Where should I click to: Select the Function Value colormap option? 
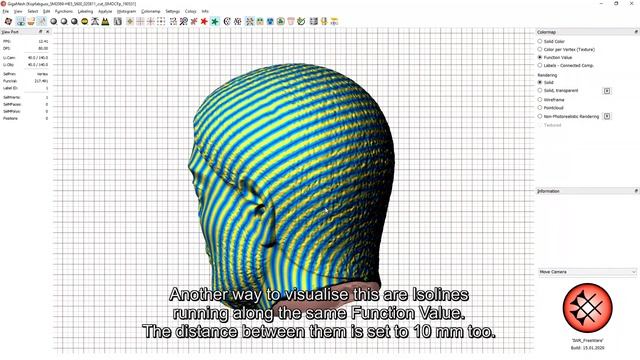click(x=540, y=57)
